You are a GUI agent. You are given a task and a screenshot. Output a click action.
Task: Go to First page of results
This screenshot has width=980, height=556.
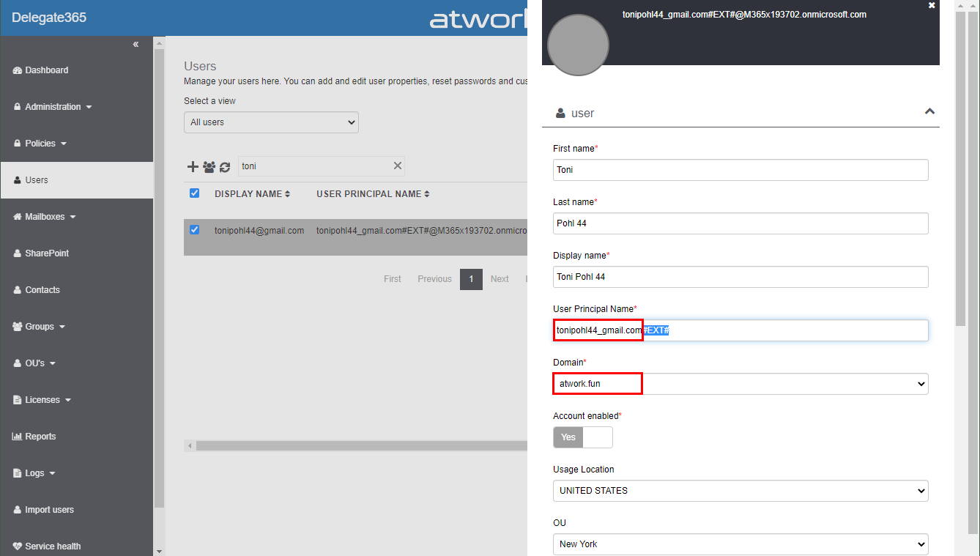393,279
